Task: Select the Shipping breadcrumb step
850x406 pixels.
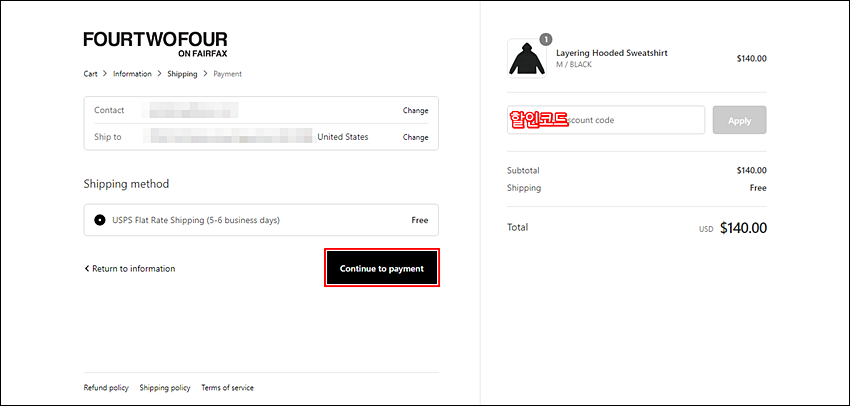Action: point(182,74)
